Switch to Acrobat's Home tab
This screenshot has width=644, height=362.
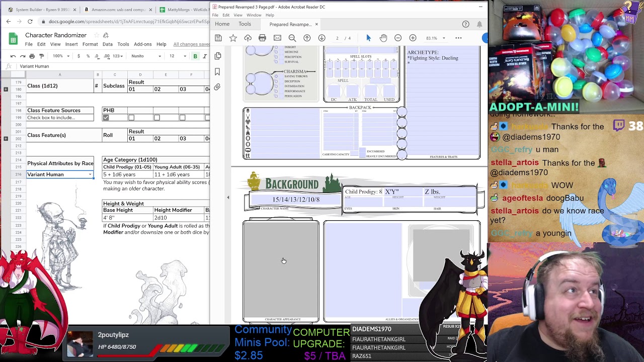tap(222, 24)
